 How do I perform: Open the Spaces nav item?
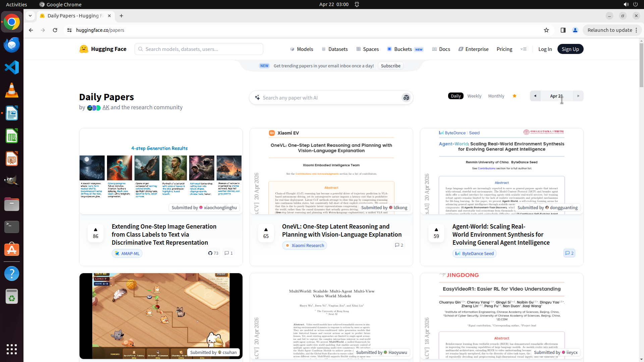[368, 49]
